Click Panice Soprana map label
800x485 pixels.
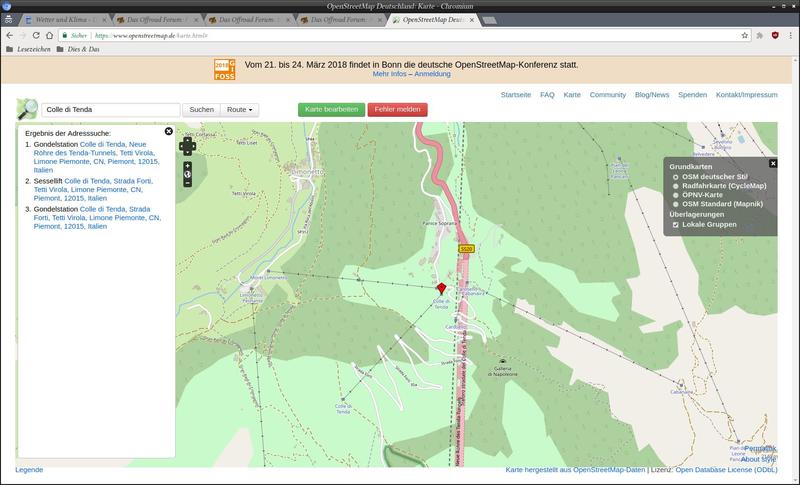point(440,223)
